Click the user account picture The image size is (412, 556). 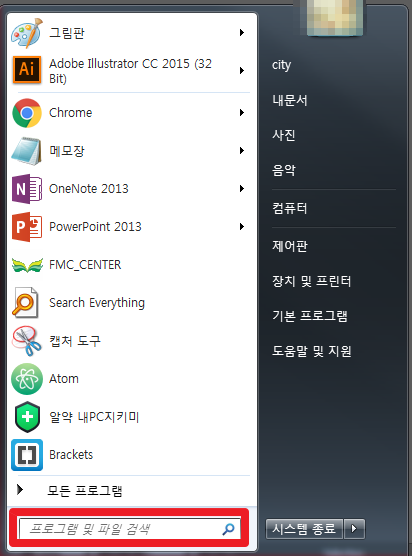pos(335,18)
